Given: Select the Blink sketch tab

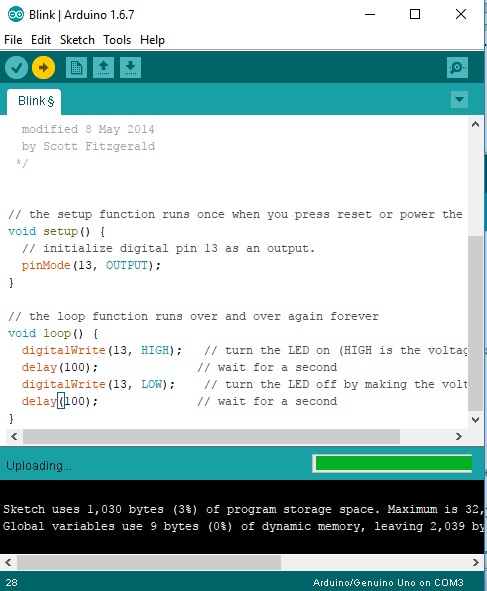Looking at the screenshot, I should [34, 101].
